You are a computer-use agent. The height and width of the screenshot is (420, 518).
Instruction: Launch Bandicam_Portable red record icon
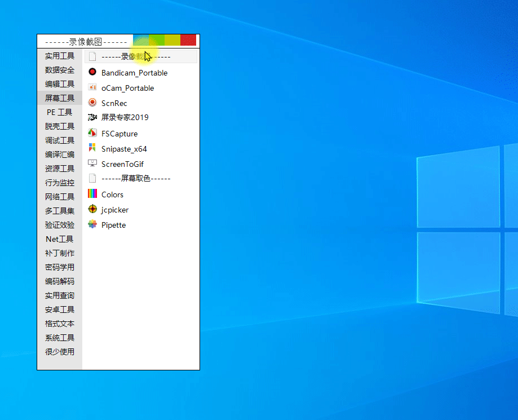coord(92,72)
